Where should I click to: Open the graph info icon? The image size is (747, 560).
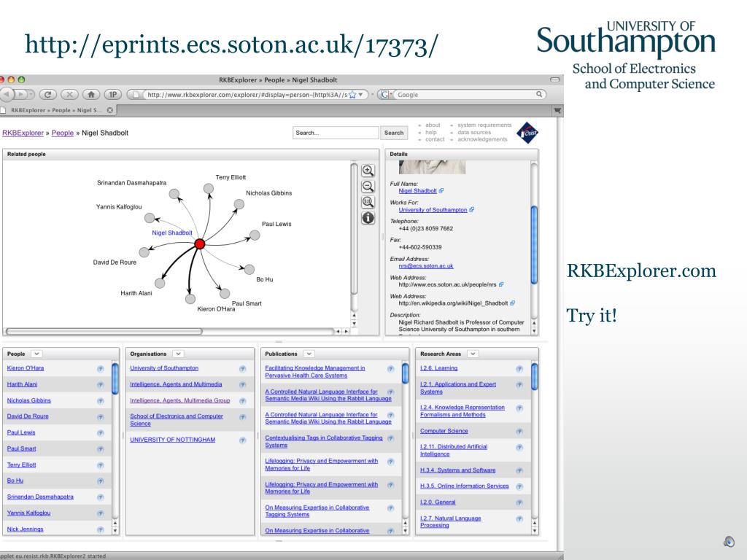click(x=368, y=218)
